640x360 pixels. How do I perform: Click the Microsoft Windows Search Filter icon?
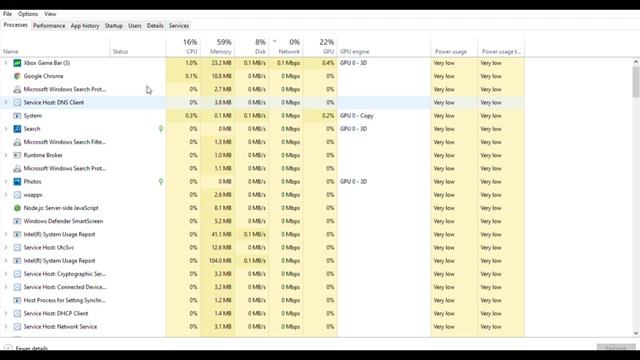[17, 142]
